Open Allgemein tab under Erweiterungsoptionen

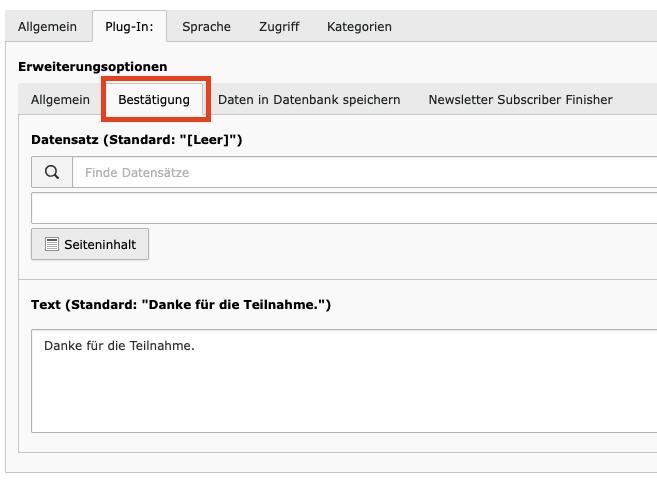[x=60, y=100]
